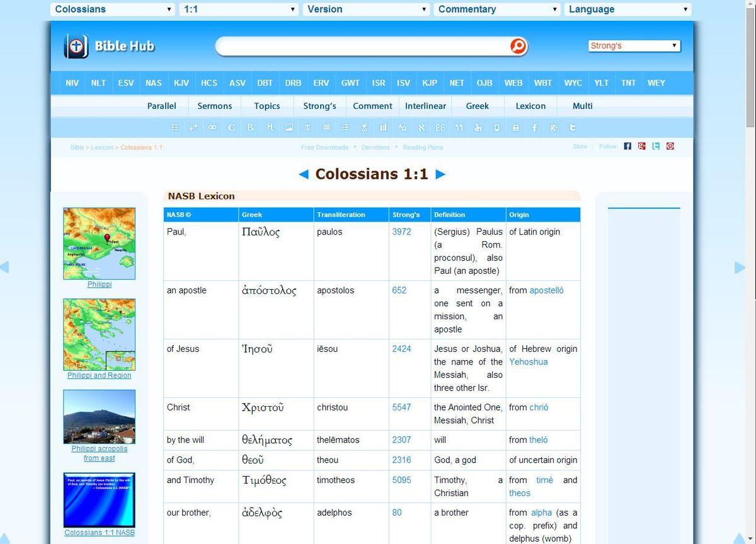Open the Strong's search type dropdown
The height and width of the screenshot is (544, 756).
coord(634,46)
